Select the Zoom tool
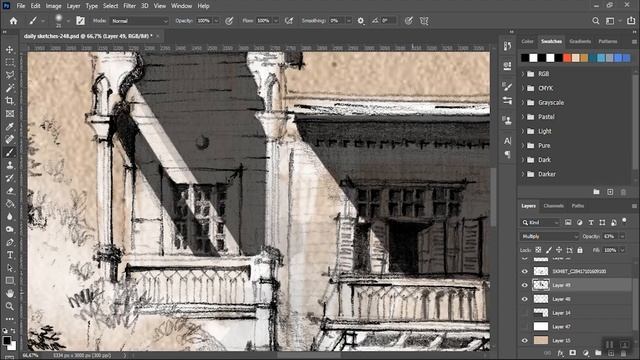This screenshot has height=360, width=640. [x=10, y=306]
